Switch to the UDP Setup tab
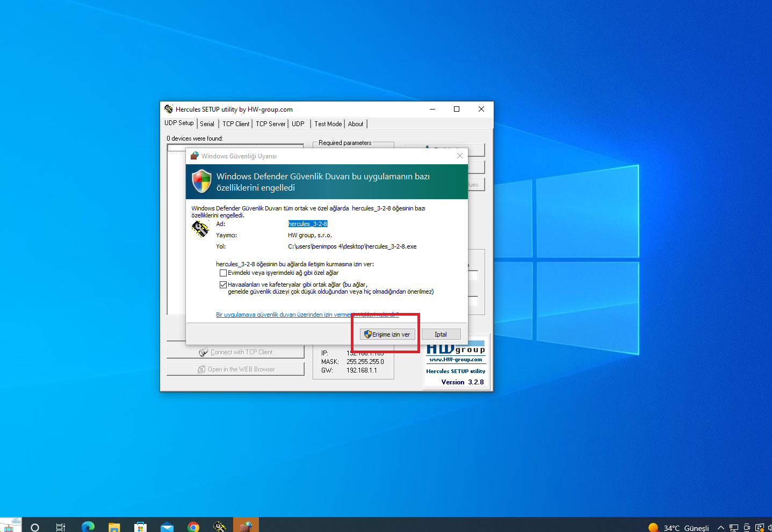The width and height of the screenshot is (772, 532). 179,123
